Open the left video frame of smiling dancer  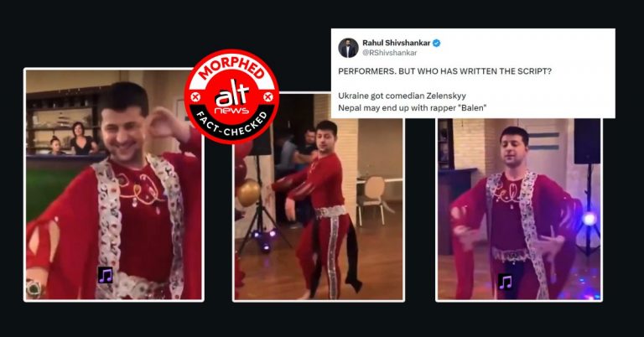pyautogui.click(x=114, y=184)
